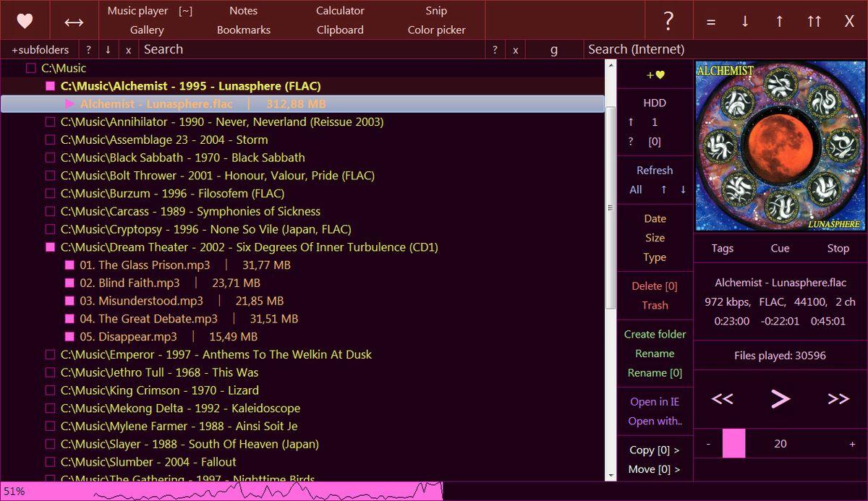The height and width of the screenshot is (501, 868).
Task: Click the HDD question mark
Action: [631, 142]
